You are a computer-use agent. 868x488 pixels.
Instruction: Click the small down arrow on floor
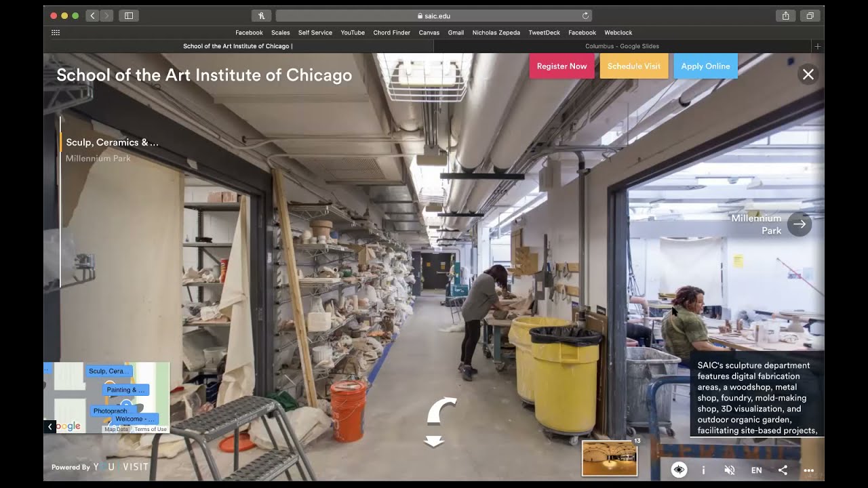coord(433,441)
